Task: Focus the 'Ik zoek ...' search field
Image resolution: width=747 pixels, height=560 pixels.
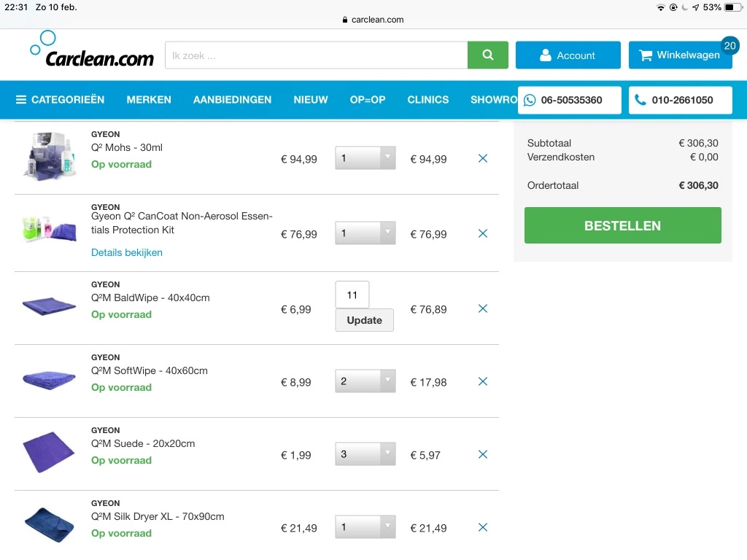Action: click(317, 55)
